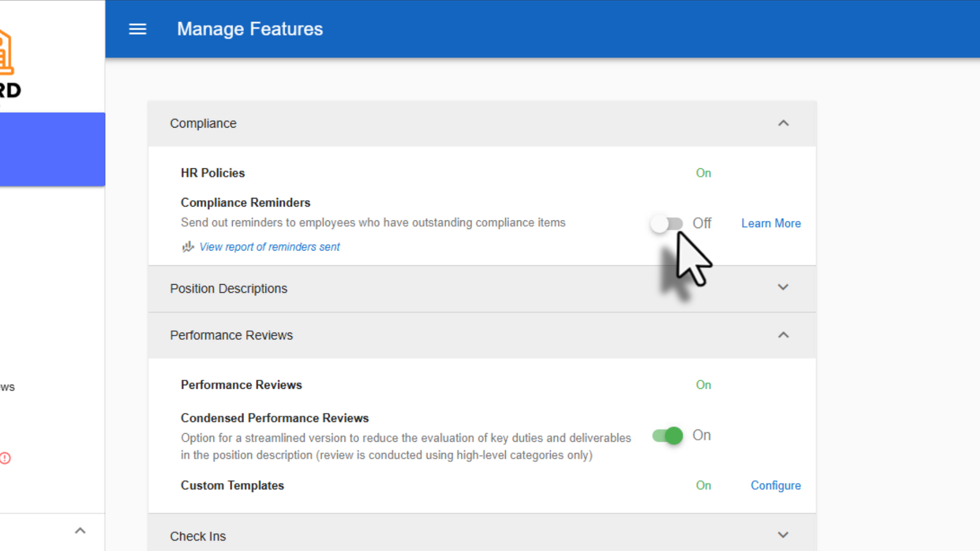
Task: Open View report of reminders sent
Action: (269, 247)
